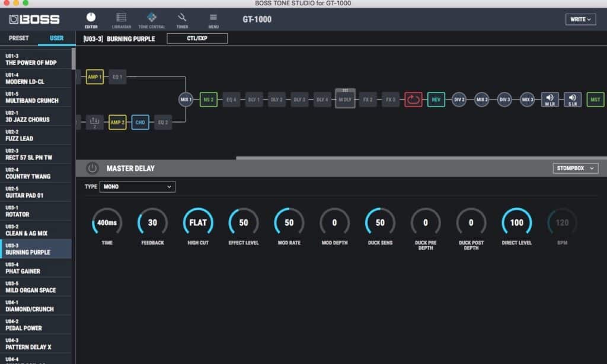
Task: Toggle Master Delay power on/off
Action: (x=92, y=168)
